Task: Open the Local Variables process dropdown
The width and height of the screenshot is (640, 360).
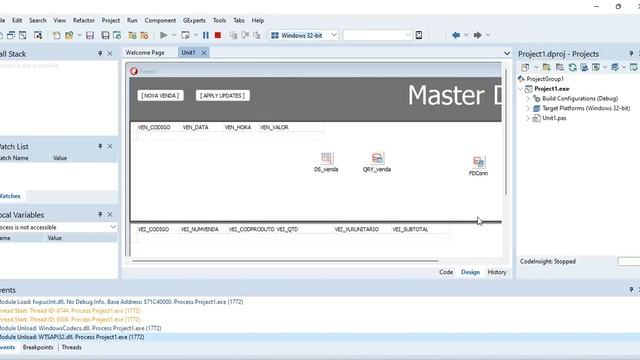Action: pos(113,227)
